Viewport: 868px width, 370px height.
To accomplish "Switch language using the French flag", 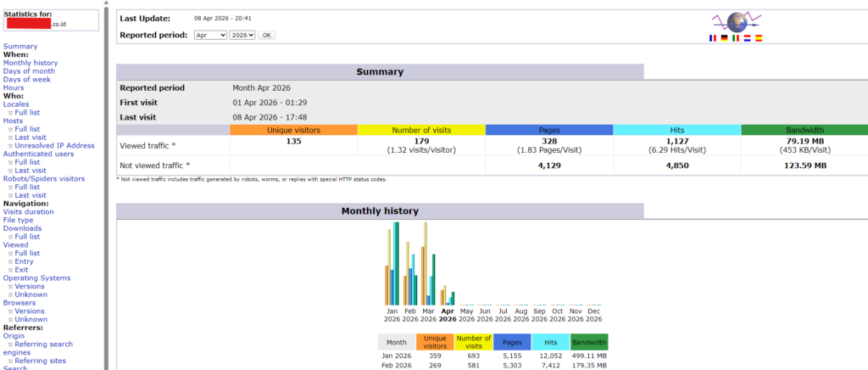I will pyautogui.click(x=712, y=38).
